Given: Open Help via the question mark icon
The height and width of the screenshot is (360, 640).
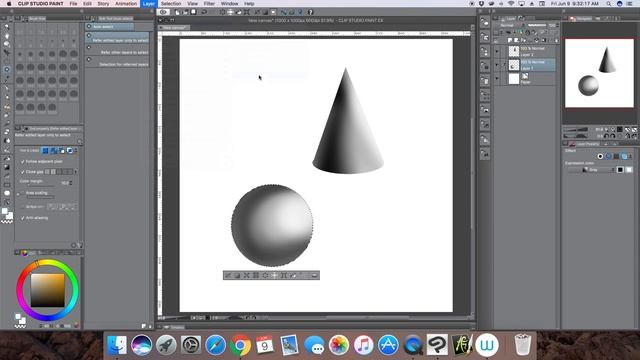Looking at the screenshot, I should [310, 12].
